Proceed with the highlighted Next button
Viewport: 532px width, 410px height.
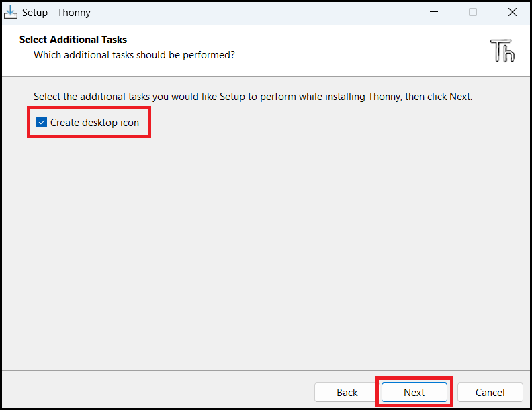pos(414,392)
